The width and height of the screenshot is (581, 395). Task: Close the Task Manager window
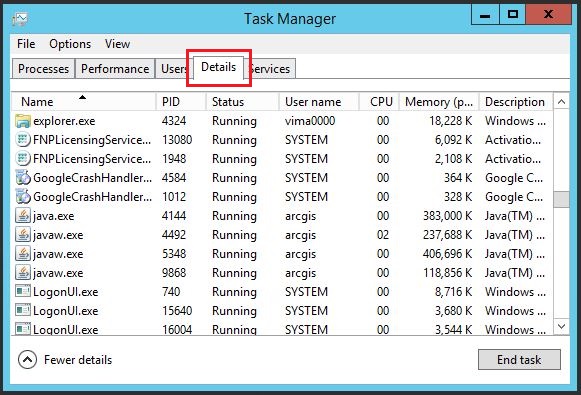tap(548, 15)
